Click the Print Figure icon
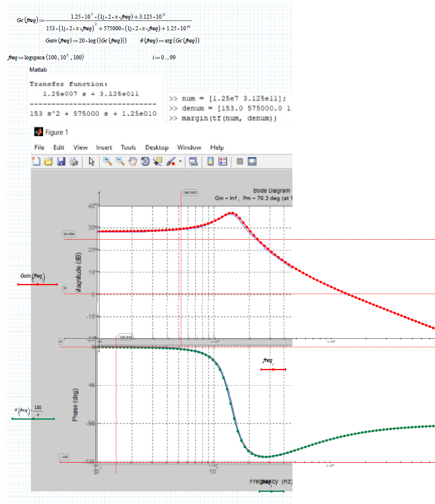This screenshot has width=435, height=504. click(x=74, y=161)
